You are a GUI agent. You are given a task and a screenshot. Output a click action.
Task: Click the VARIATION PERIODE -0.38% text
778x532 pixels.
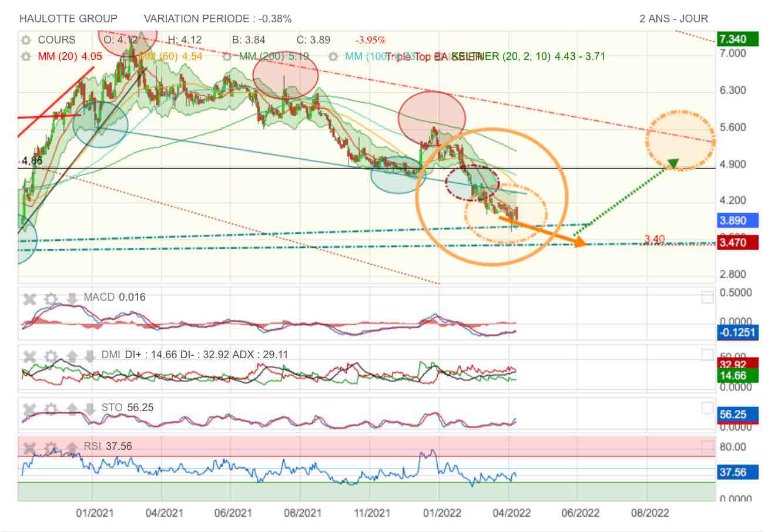(217, 19)
